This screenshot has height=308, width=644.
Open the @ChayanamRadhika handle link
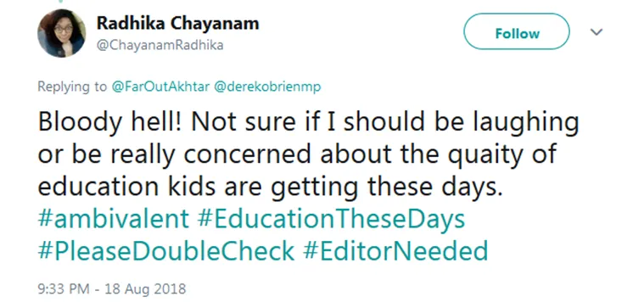(x=160, y=46)
